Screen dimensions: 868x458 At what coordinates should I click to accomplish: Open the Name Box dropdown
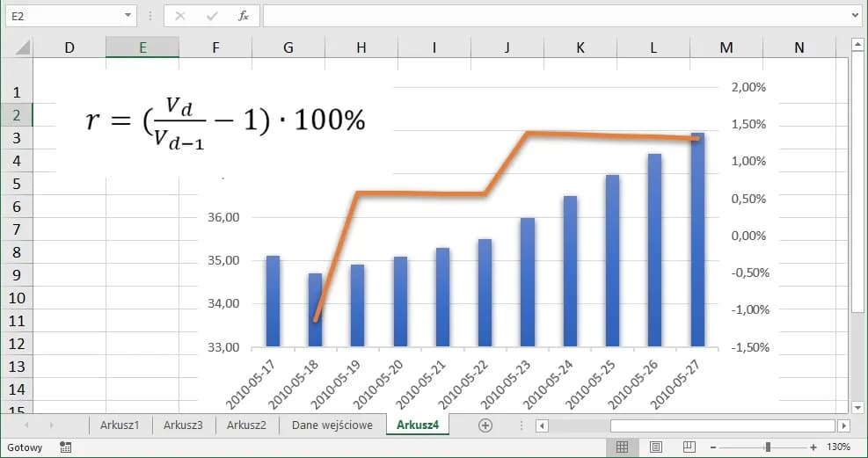coord(129,16)
